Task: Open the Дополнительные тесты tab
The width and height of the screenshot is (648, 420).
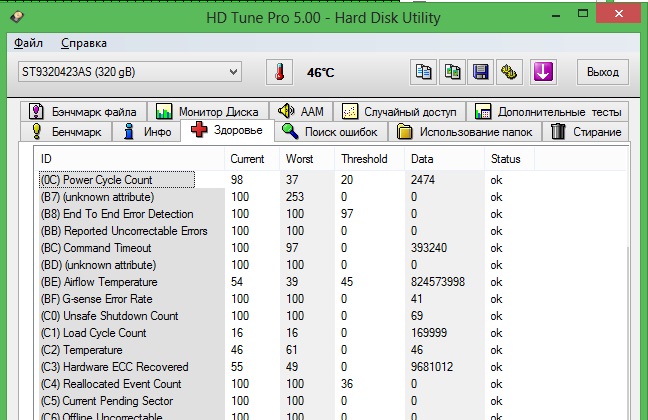Action: point(548,112)
